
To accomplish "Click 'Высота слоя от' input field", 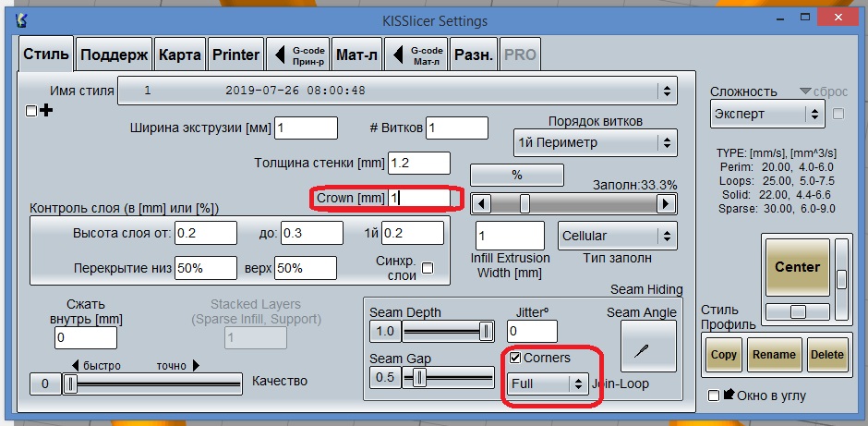I will tap(206, 233).
